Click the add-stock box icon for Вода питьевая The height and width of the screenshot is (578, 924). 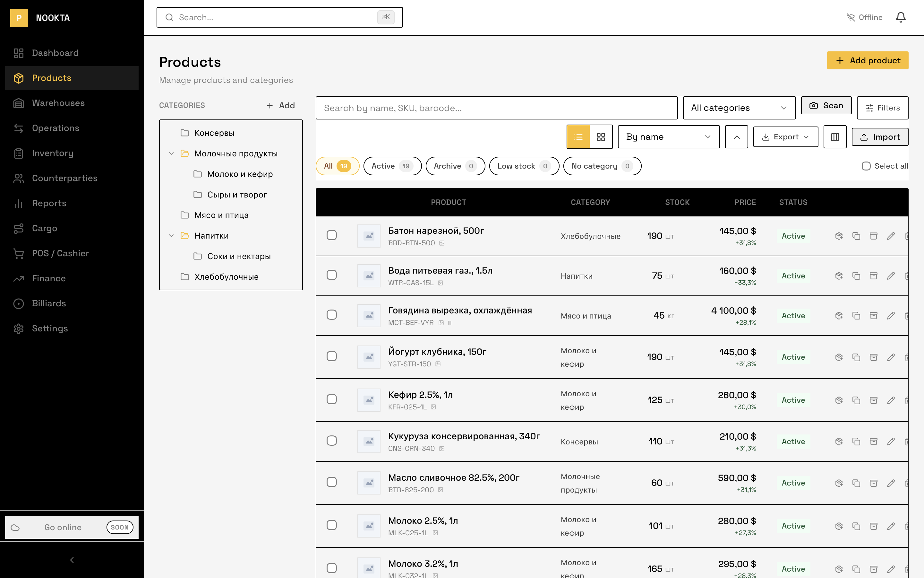pos(839,276)
